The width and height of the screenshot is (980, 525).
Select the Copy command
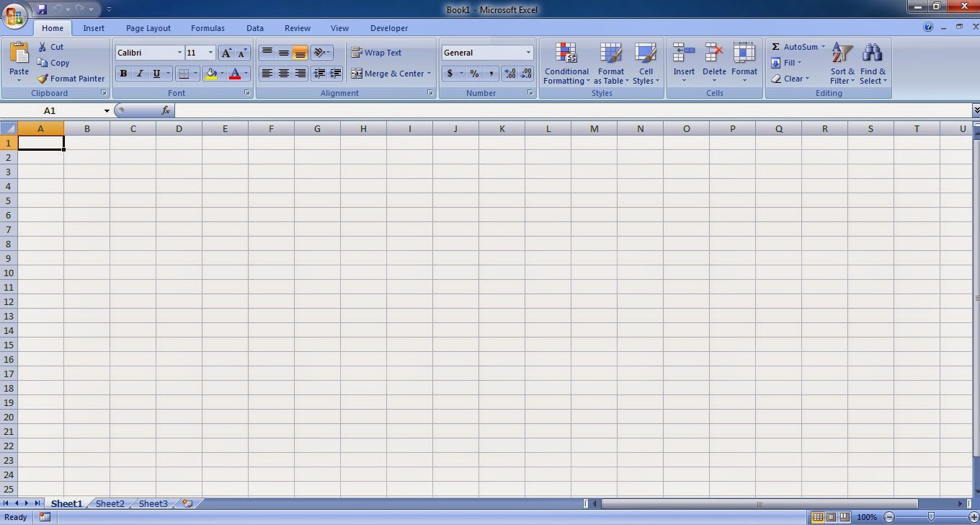coord(53,63)
